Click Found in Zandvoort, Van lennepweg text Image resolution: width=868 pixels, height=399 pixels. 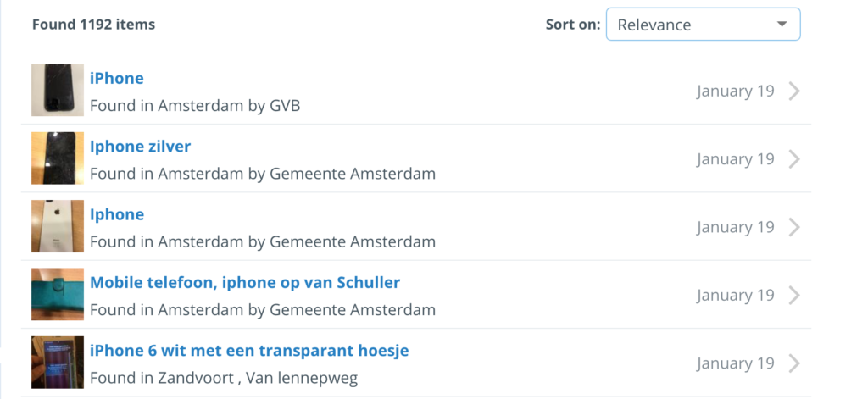click(224, 378)
